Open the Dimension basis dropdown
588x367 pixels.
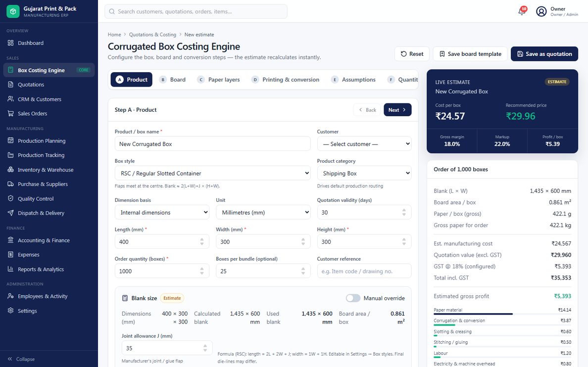[162, 213]
